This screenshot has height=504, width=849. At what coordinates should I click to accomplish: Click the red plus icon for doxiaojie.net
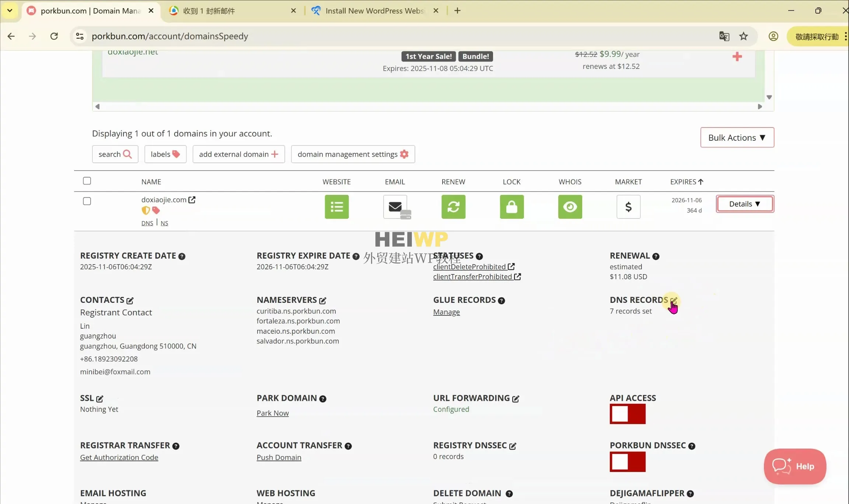pos(737,57)
